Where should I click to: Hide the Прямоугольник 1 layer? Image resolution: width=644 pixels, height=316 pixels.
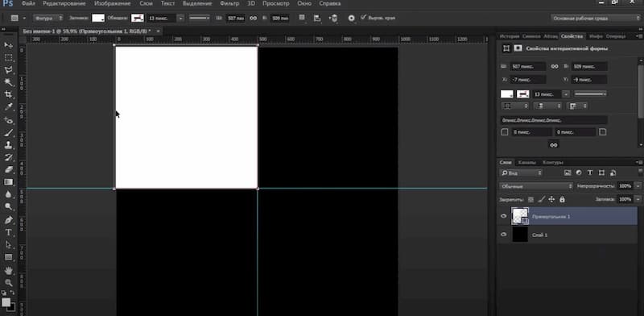pyautogui.click(x=504, y=216)
